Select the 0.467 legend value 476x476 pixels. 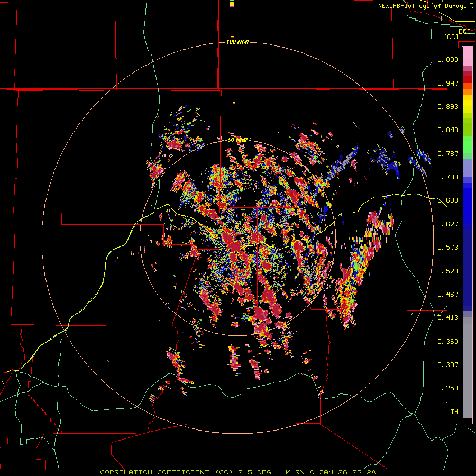448,294
